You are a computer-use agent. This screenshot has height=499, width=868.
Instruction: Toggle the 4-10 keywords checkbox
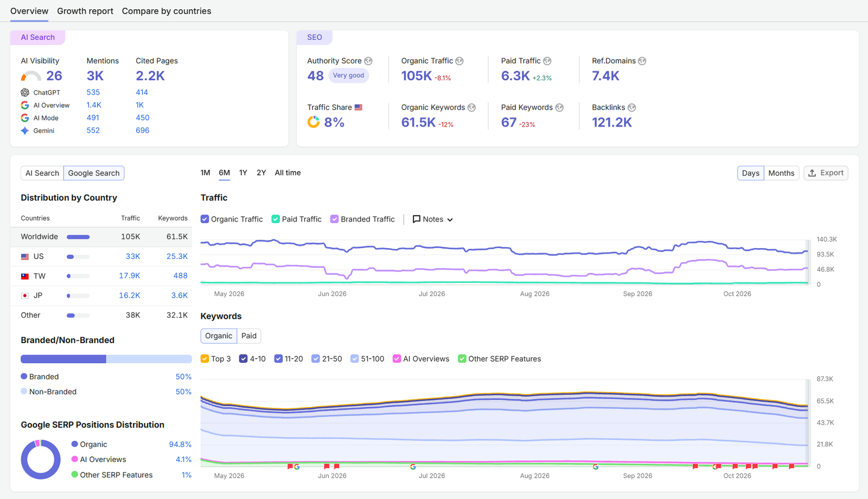244,358
